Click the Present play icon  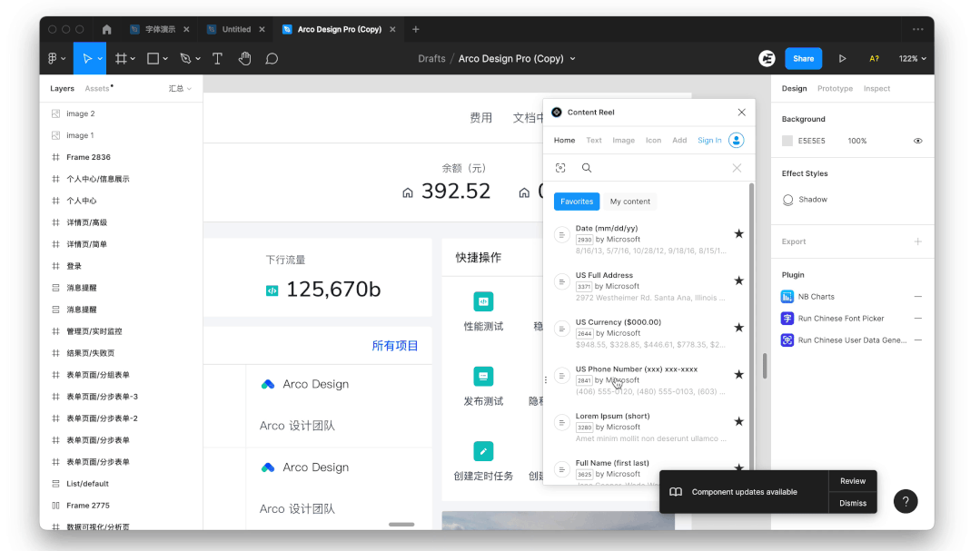tap(842, 58)
